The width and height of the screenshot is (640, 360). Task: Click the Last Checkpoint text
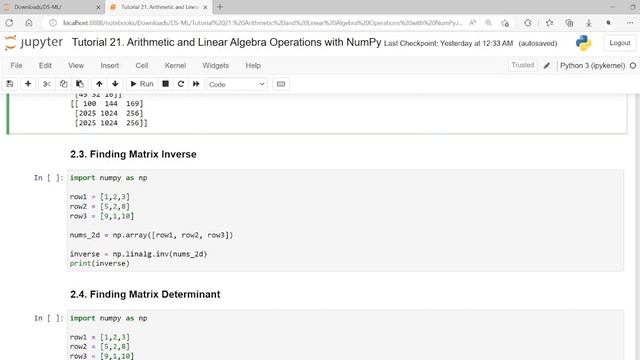(448, 43)
